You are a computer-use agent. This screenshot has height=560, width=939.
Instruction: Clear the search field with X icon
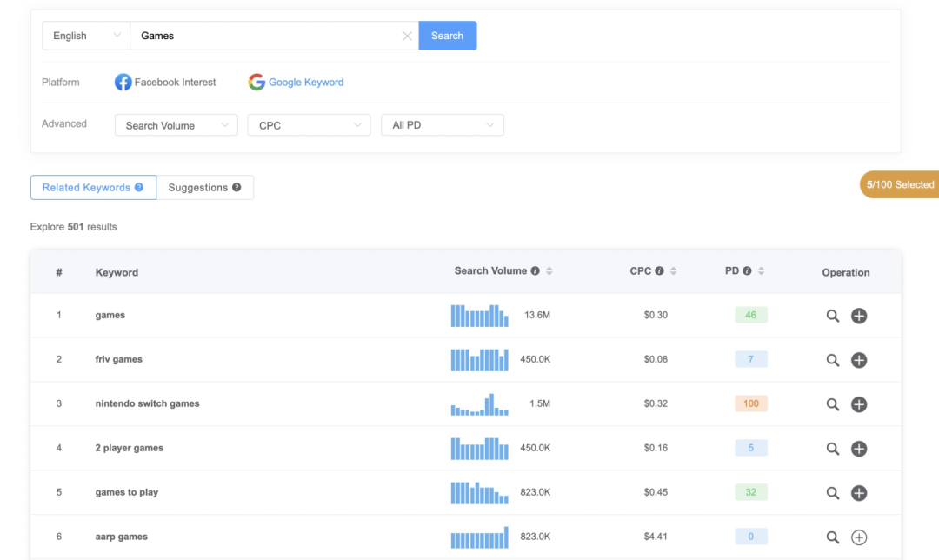[407, 36]
